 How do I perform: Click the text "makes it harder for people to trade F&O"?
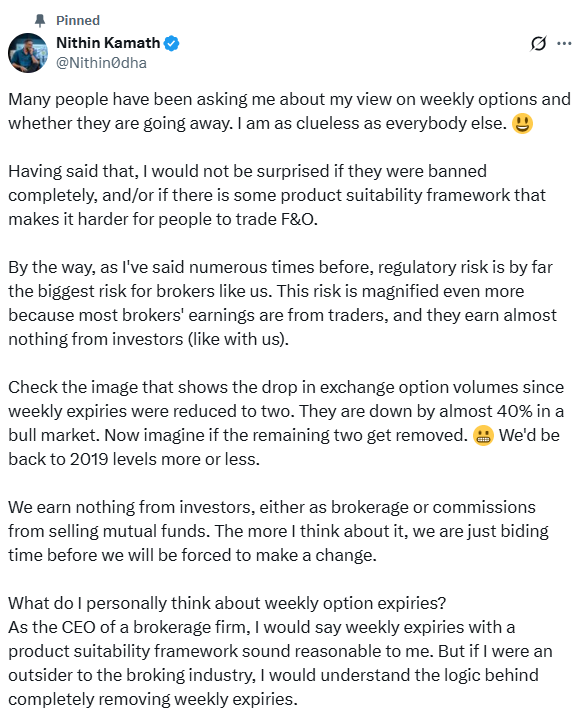(163, 219)
